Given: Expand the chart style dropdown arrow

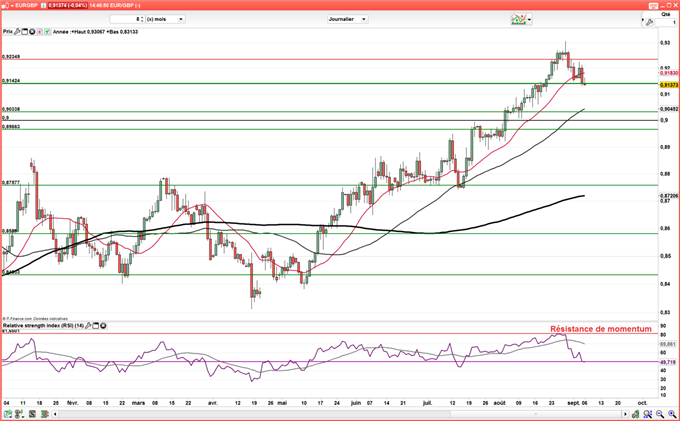Looking at the screenshot, I should [x=530, y=20].
